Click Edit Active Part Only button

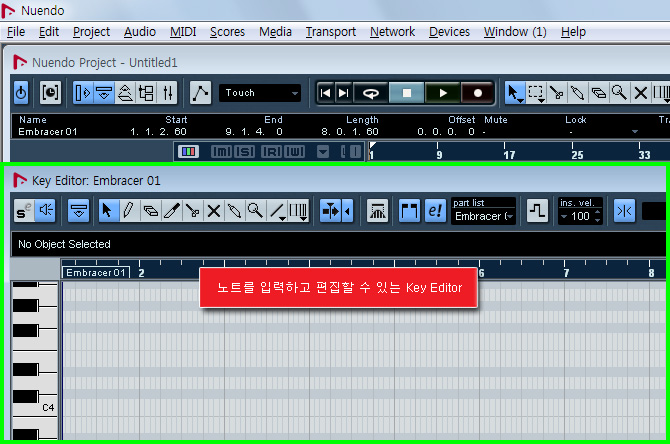pyautogui.click(x=435, y=211)
